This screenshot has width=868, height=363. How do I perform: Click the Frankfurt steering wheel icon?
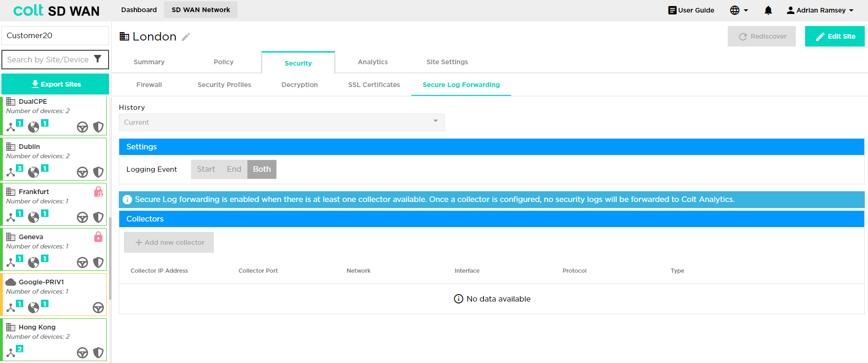coord(82,217)
